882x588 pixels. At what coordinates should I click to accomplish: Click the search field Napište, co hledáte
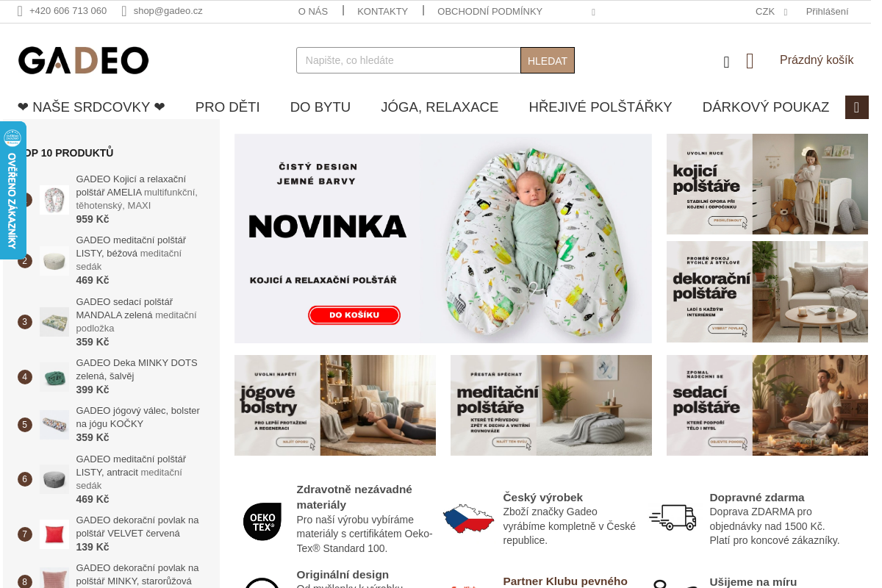[x=409, y=60]
